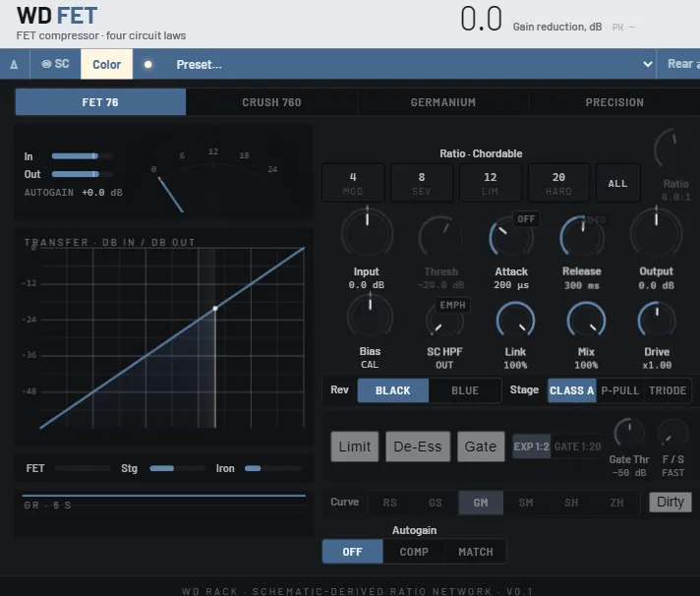Click the GR 6 S history graph
The image size is (700, 596).
(164, 513)
